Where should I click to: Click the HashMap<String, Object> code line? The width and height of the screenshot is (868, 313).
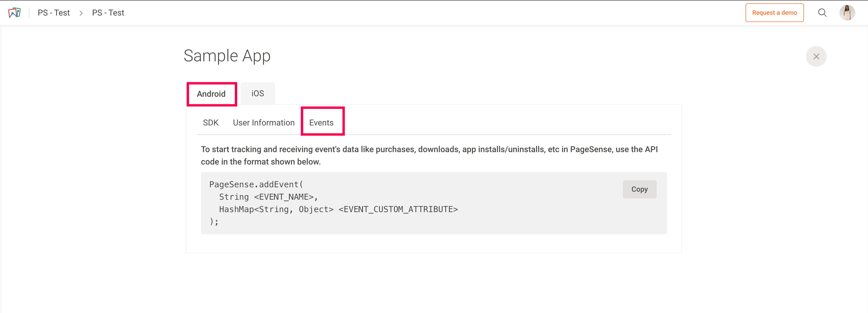(338, 210)
